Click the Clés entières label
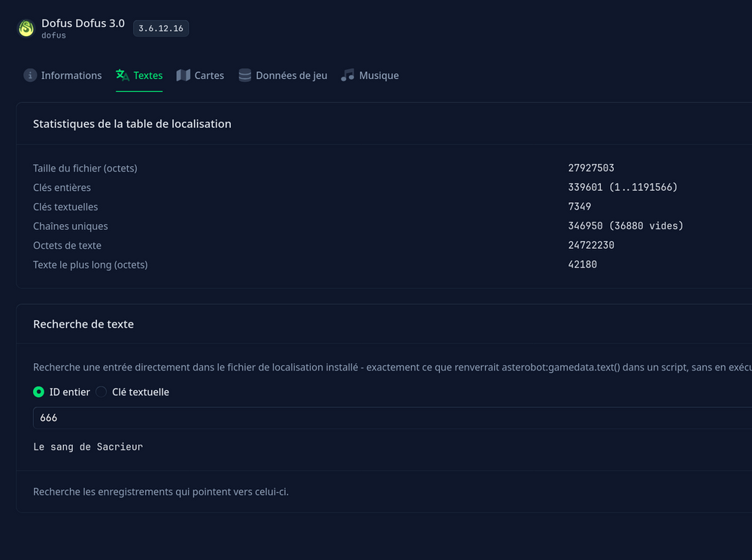 tap(62, 187)
